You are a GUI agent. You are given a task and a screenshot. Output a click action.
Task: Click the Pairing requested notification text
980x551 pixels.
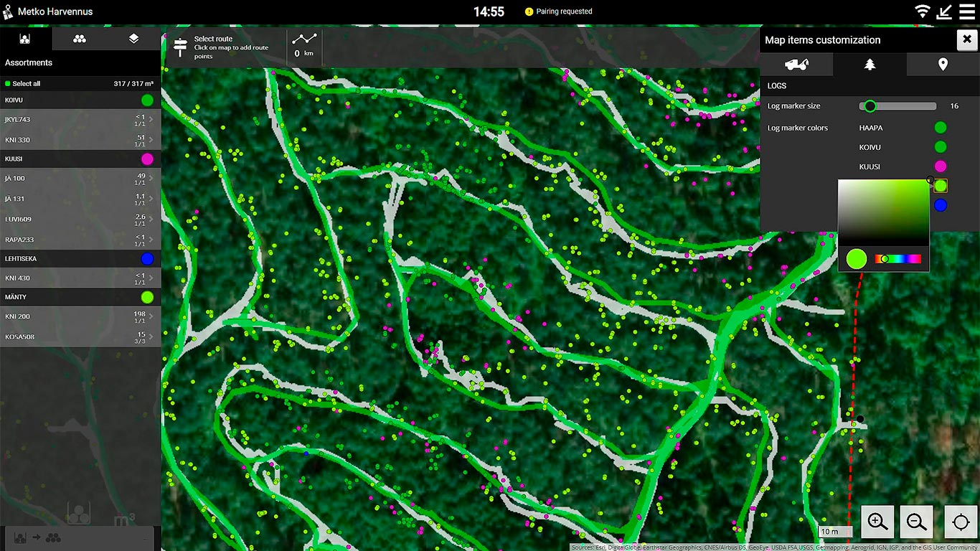pyautogui.click(x=565, y=11)
